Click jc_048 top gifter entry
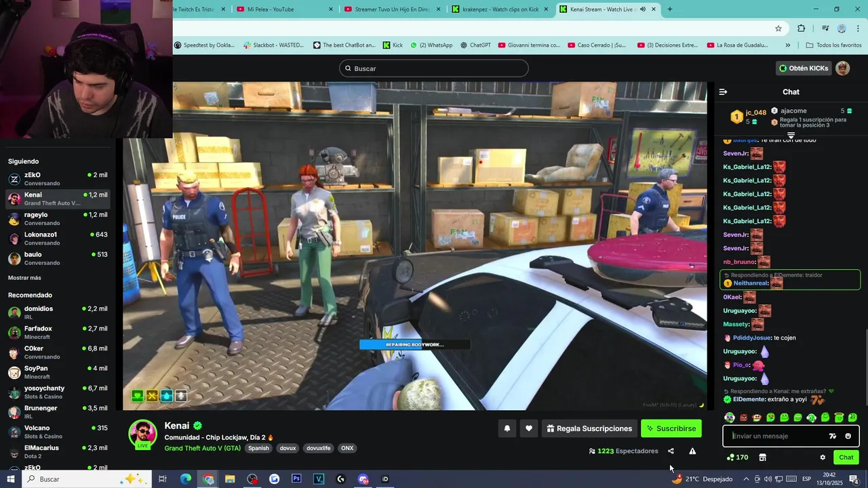This screenshot has height=488, width=868. point(748,117)
